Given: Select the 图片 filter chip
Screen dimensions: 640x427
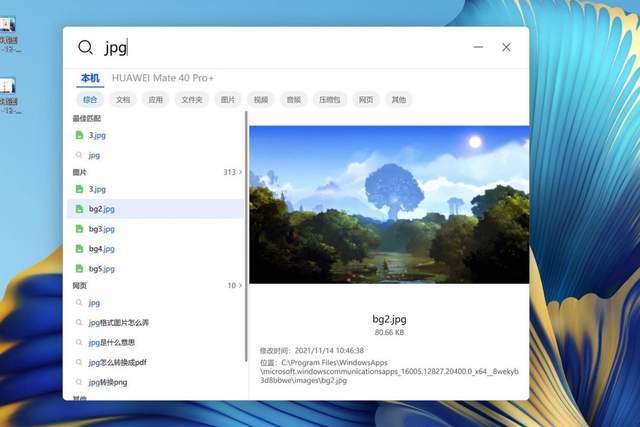Looking at the screenshot, I should 228,100.
